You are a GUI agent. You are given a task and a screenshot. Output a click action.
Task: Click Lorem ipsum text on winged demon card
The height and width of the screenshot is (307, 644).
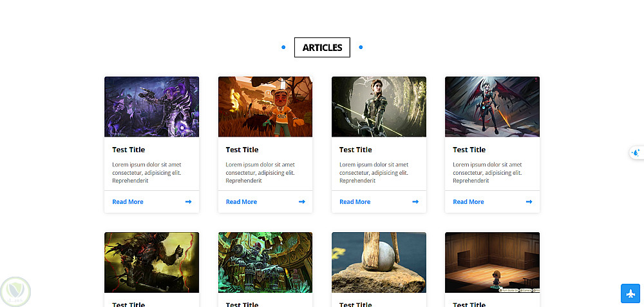tap(488, 172)
